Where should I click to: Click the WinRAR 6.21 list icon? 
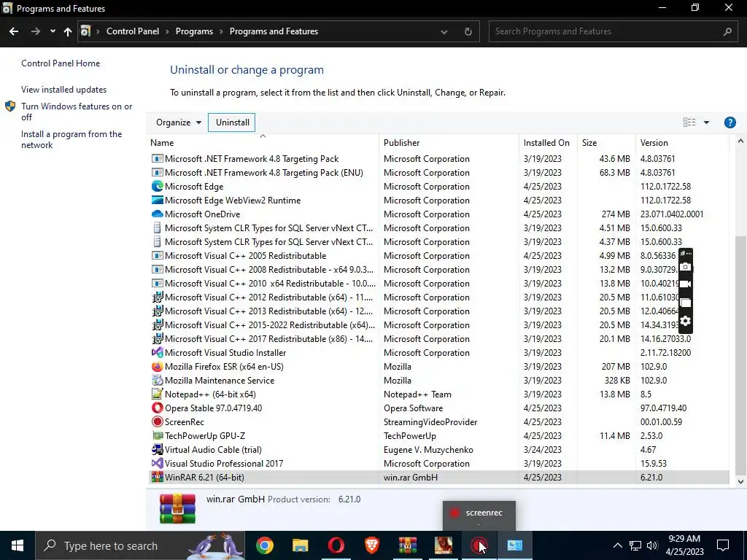157,477
